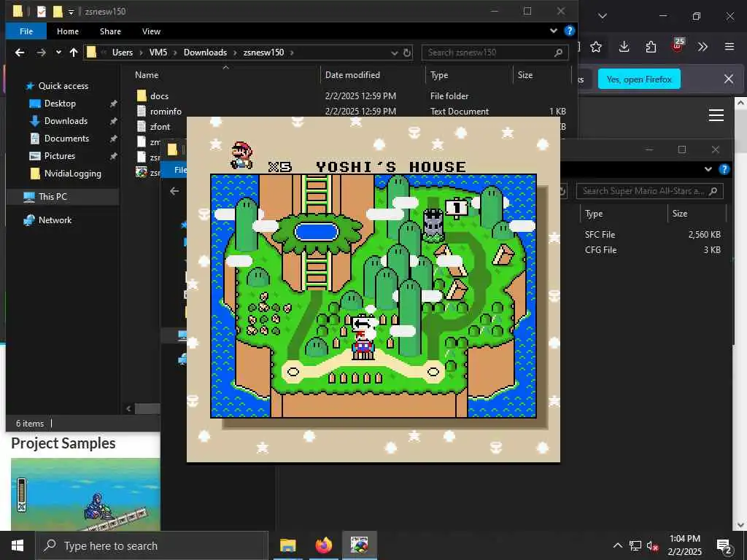Select Quick access in navigation pane
Image resolution: width=747 pixels, height=560 pixels.
(63, 86)
